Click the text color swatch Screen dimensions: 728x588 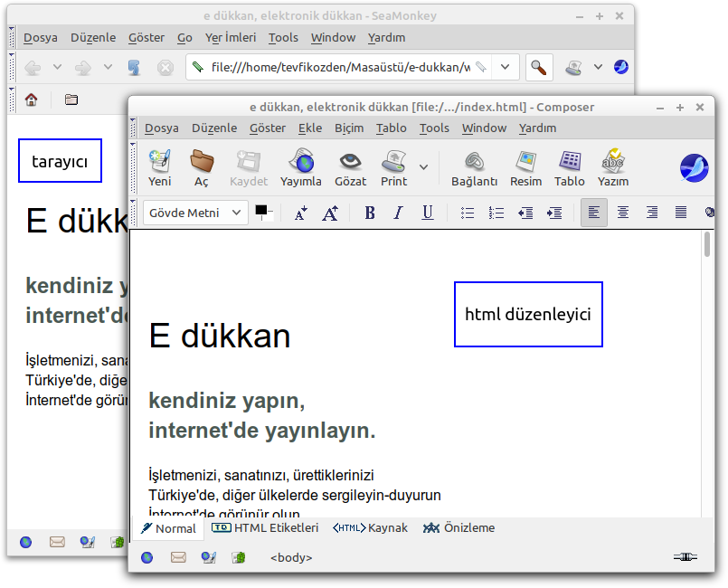coord(261,211)
